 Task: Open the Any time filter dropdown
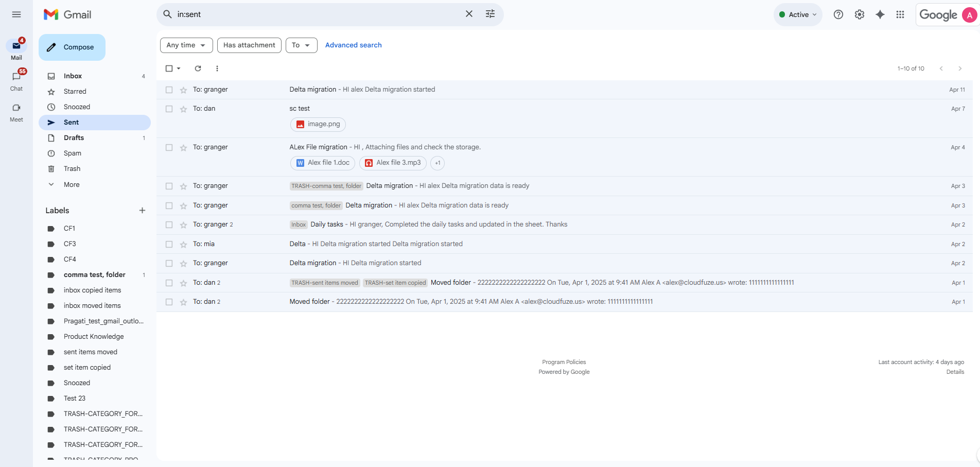pyautogui.click(x=186, y=45)
